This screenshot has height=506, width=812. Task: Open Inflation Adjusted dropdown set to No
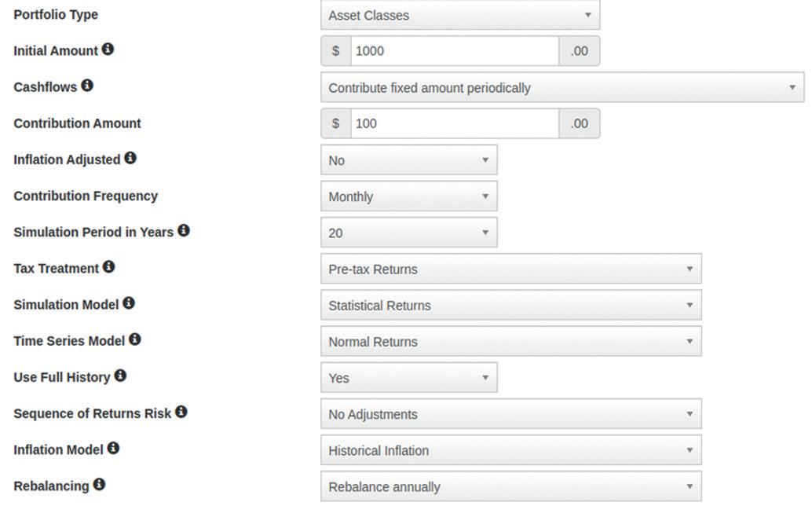pyautogui.click(x=409, y=160)
